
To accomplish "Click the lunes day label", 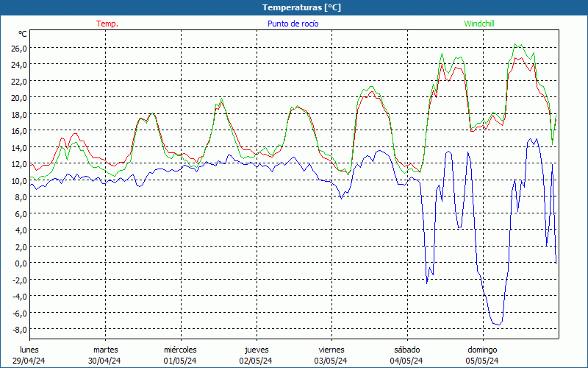I will point(29,350).
